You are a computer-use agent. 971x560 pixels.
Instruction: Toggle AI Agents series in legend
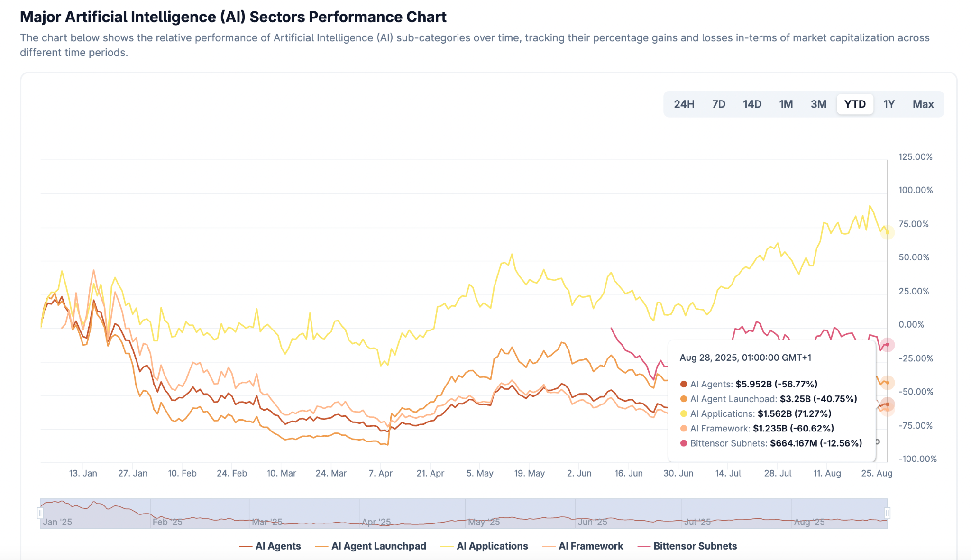pyautogui.click(x=271, y=546)
